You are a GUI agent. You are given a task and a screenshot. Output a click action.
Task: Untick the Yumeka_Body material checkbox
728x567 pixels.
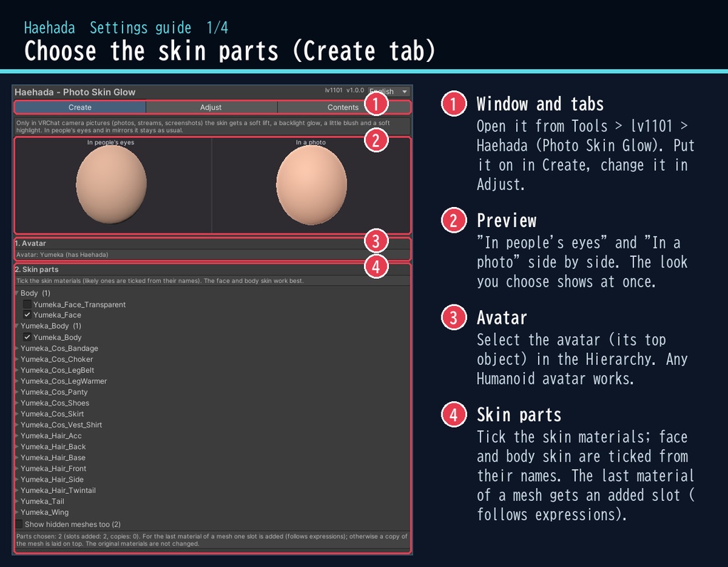(x=28, y=337)
